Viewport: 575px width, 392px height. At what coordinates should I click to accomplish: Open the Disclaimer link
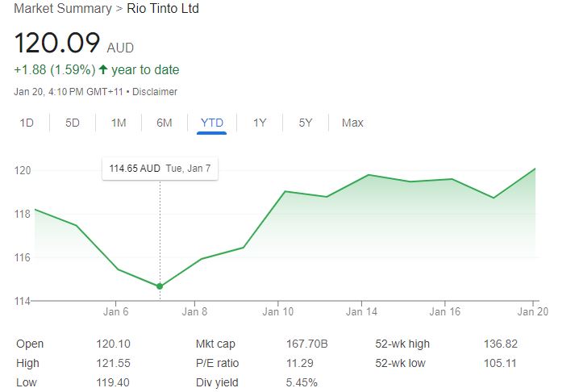coord(155,92)
